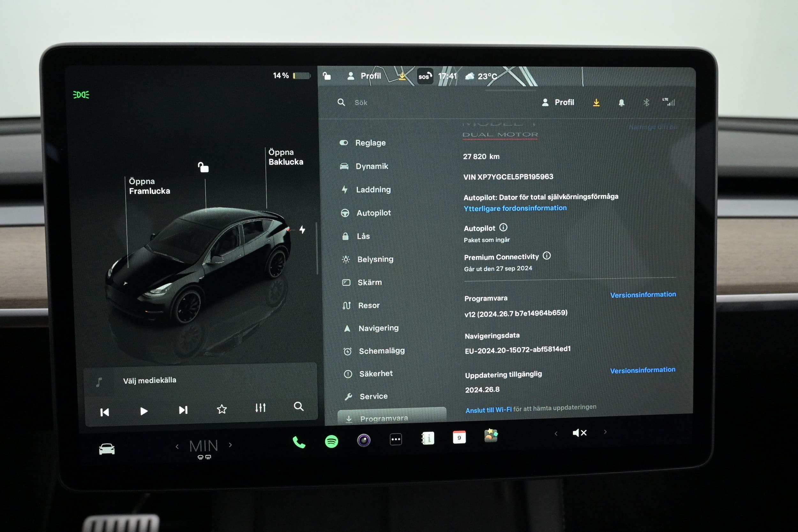Viewport: 798px width, 532px height.
Task: Lower temperature with left arrow by MIN
Action: click(x=177, y=447)
